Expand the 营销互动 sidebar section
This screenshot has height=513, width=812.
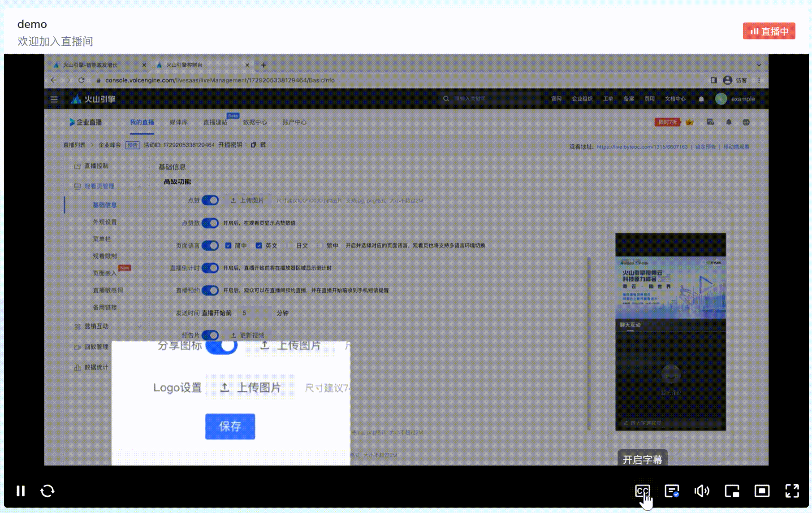pos(139,326)
